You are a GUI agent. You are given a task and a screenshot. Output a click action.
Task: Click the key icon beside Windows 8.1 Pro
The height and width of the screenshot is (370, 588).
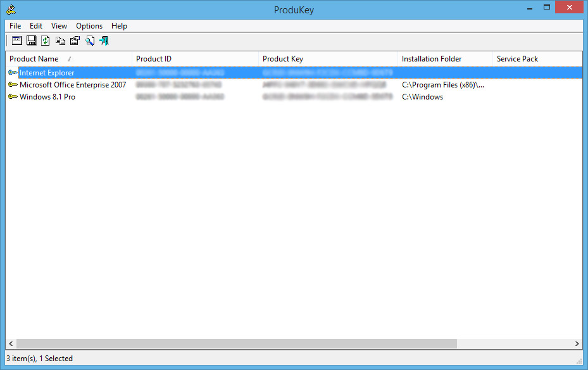click(12, 96)
